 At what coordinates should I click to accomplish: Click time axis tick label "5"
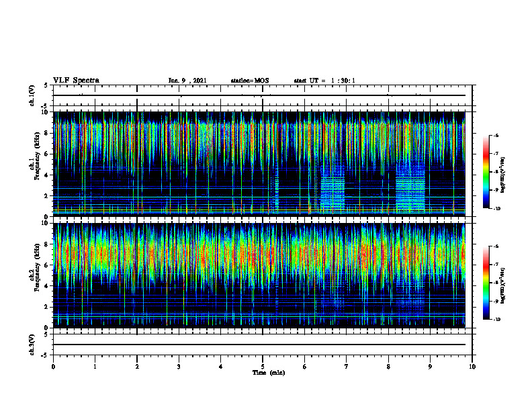click(x=262, y=366)
